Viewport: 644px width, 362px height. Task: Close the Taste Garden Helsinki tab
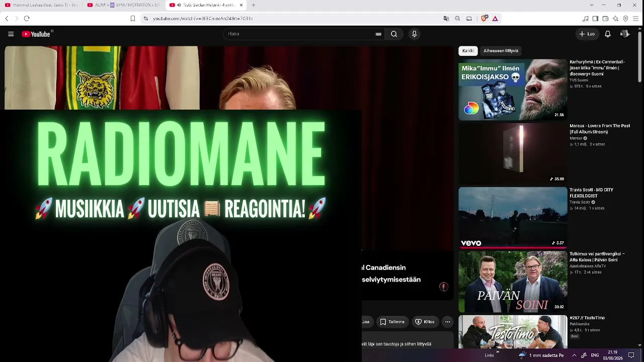coord(241,5)
